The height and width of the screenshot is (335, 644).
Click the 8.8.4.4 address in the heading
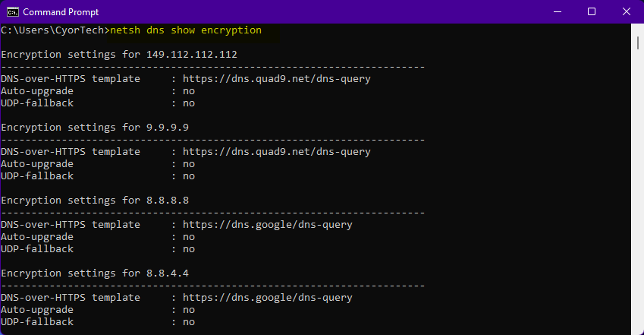pyautogui.click(x=168, y=273)
